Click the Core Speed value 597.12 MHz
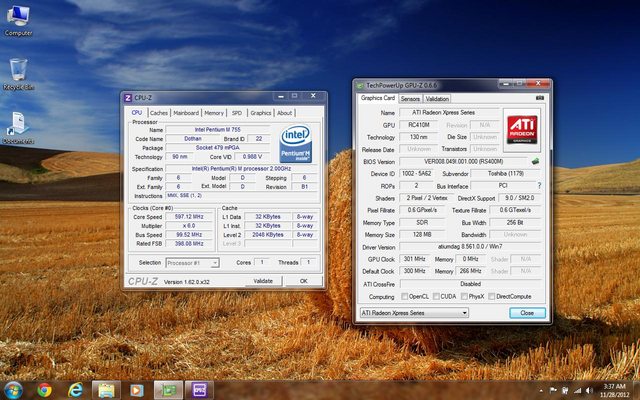The height and width of the screenshot is (400, 640). (x=189, y=217)
